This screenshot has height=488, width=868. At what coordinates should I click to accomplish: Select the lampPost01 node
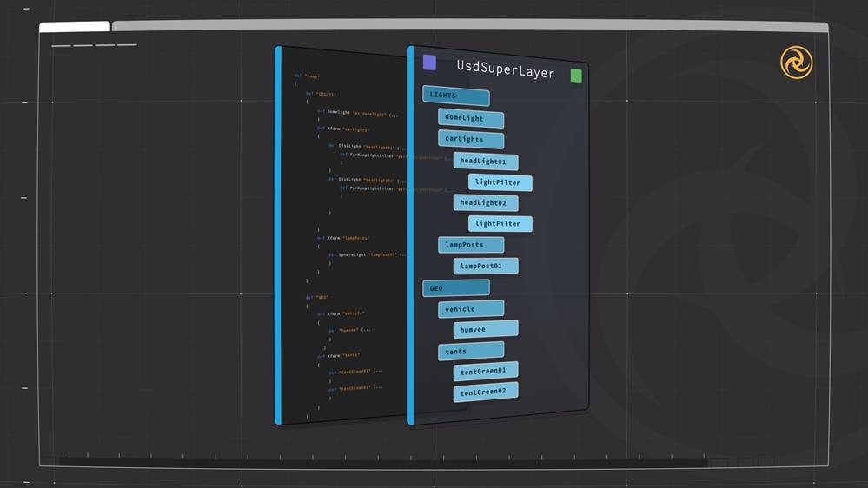[x=486, y=266]
